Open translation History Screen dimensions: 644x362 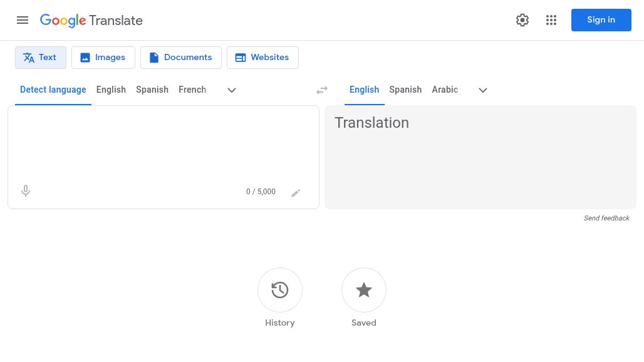[280, 290]
